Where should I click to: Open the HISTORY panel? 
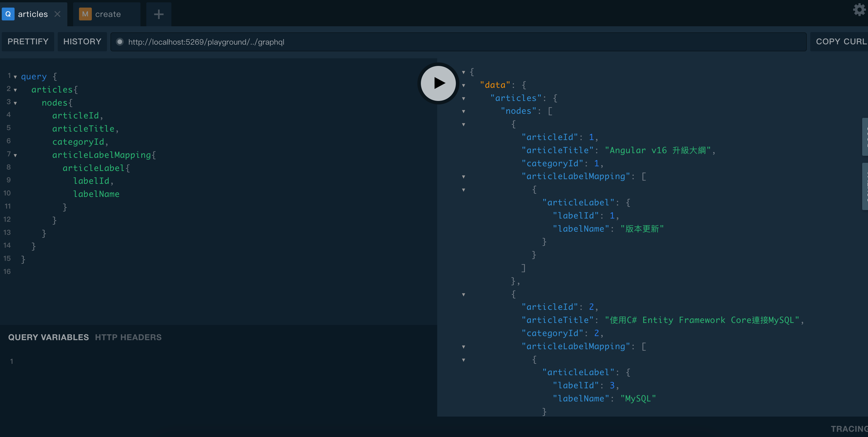[82, 41]
